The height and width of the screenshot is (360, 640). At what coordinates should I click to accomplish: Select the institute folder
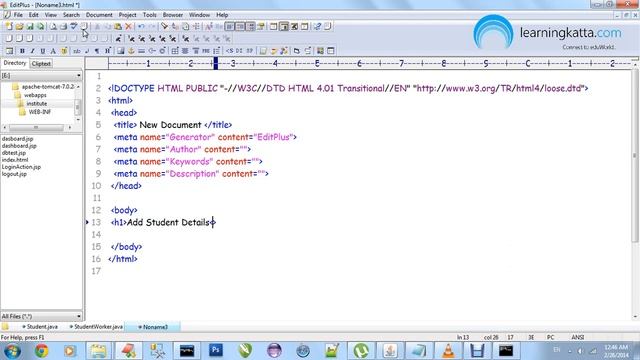37,104
